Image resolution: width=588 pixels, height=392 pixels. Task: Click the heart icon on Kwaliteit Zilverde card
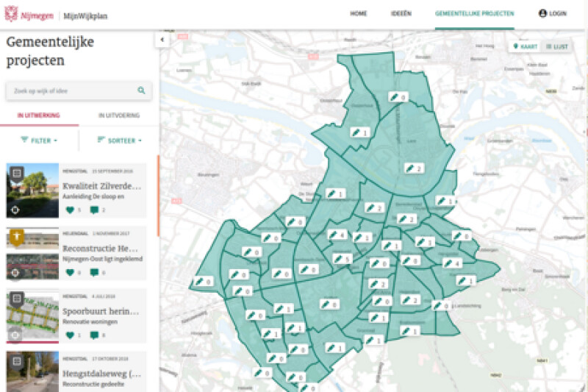point(70,210)
